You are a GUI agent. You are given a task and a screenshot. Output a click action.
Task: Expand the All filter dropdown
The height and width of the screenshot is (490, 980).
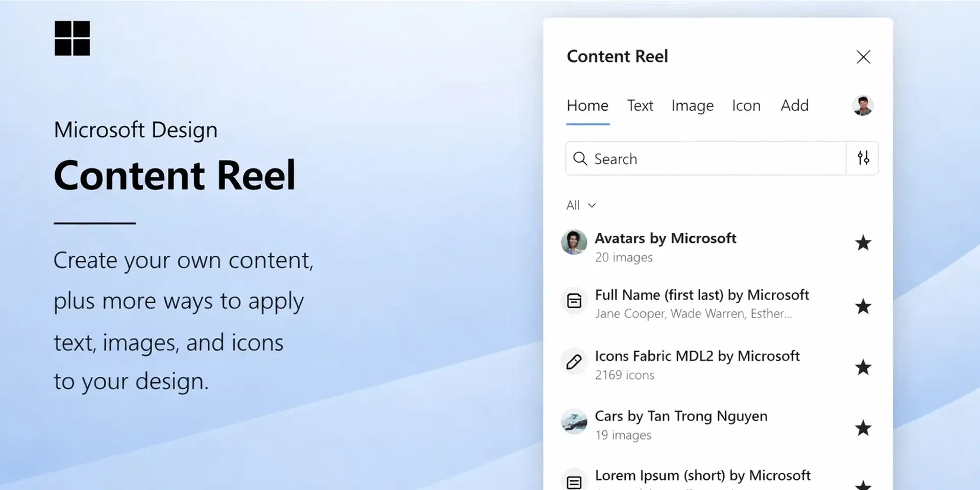(x=581, y=205)
